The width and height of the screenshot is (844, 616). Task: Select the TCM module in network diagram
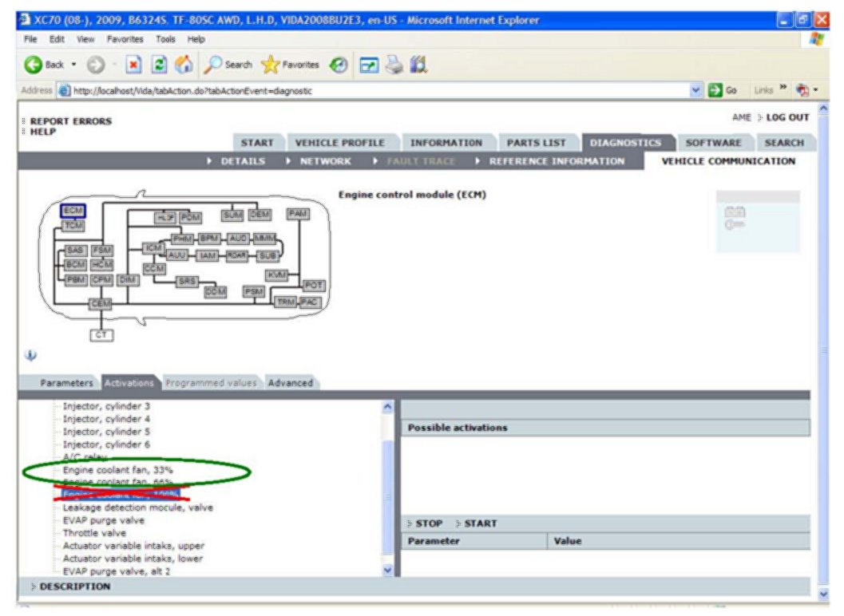tap(73, 226)
